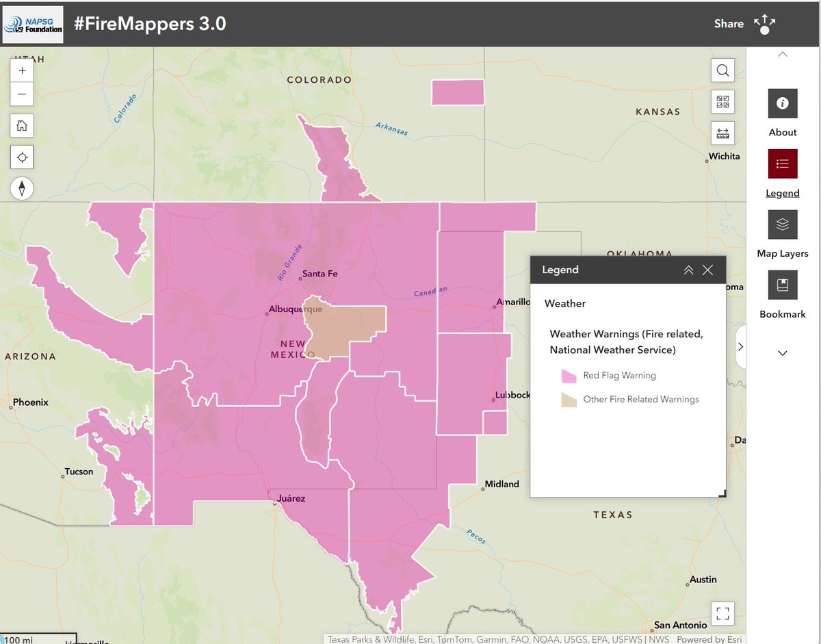This screenshot has width=821, height=644.
Task: Click the Weather heading in Legend
Action: [565, 303]
